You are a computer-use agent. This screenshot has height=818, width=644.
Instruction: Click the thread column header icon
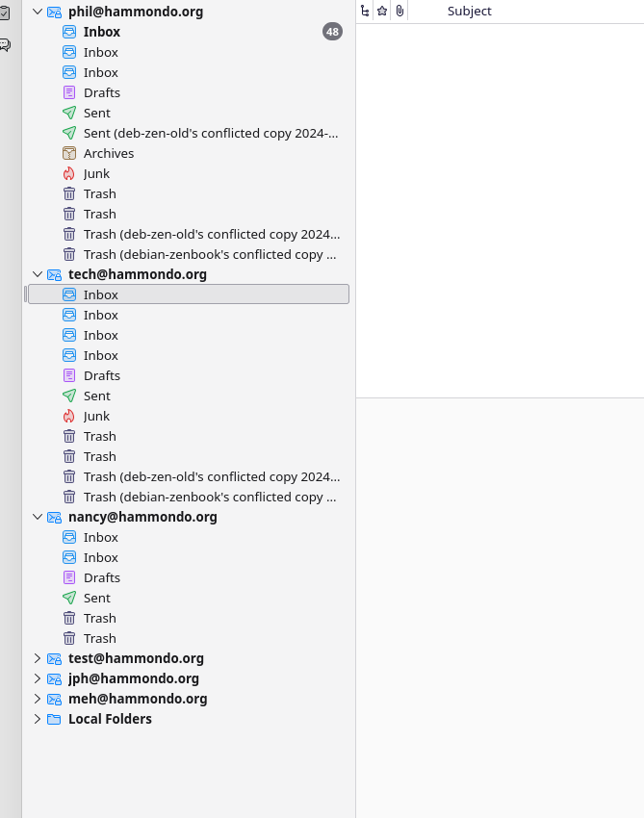pos(365,11)
